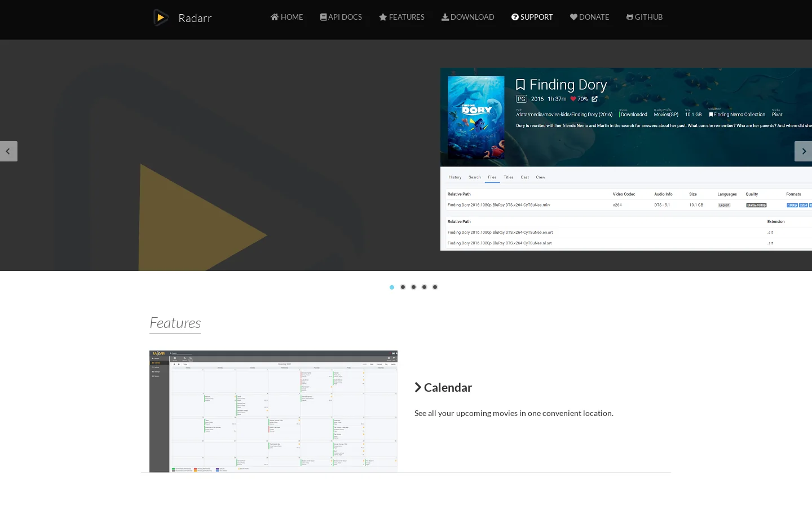
Task: Click the Radarr logo icon
Action: click(161, 17)
